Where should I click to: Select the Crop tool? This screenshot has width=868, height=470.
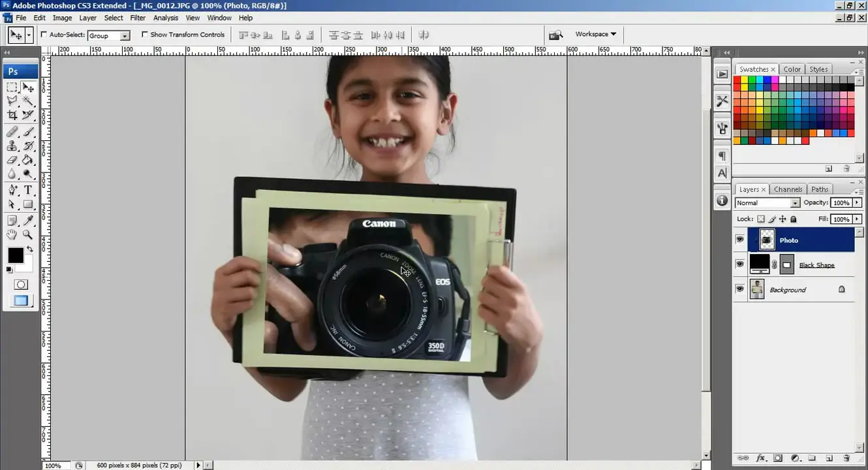tap(12, 115)
